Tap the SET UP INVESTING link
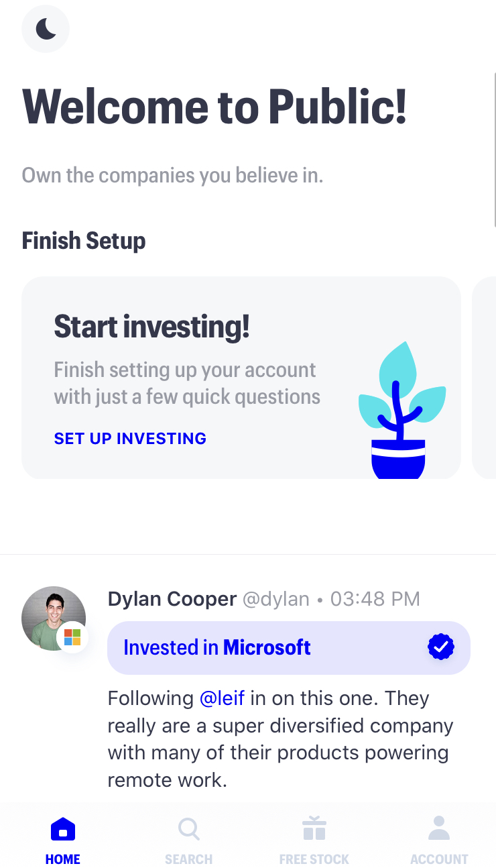The image size is (496, 868). (130, 439)
